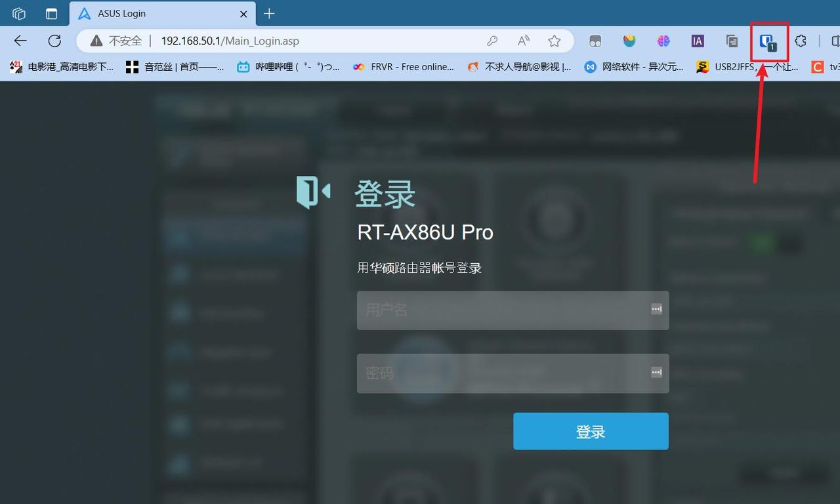Click the autofill icon in username field
This screenshot has width=840, height=504.
(x=656, y=308)
